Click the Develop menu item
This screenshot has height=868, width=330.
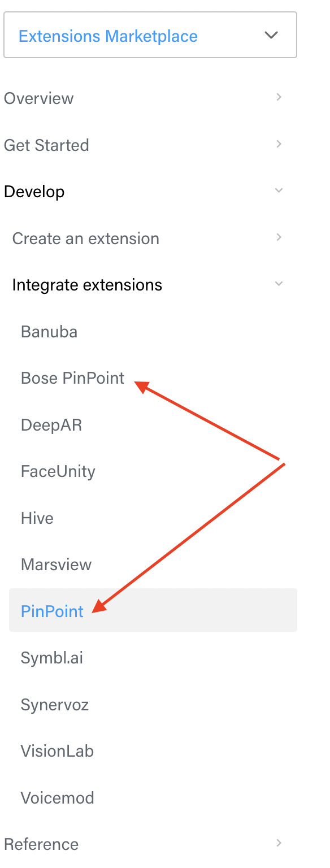click(34, 191)
